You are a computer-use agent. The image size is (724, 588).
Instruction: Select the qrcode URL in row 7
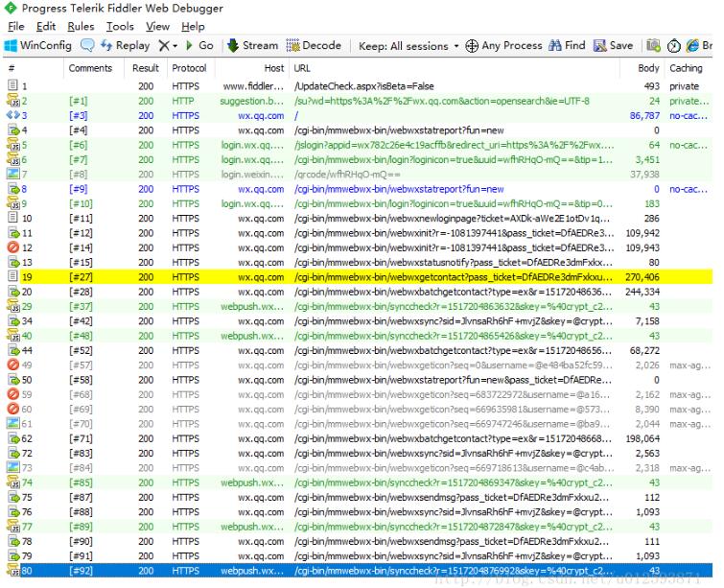347,175
